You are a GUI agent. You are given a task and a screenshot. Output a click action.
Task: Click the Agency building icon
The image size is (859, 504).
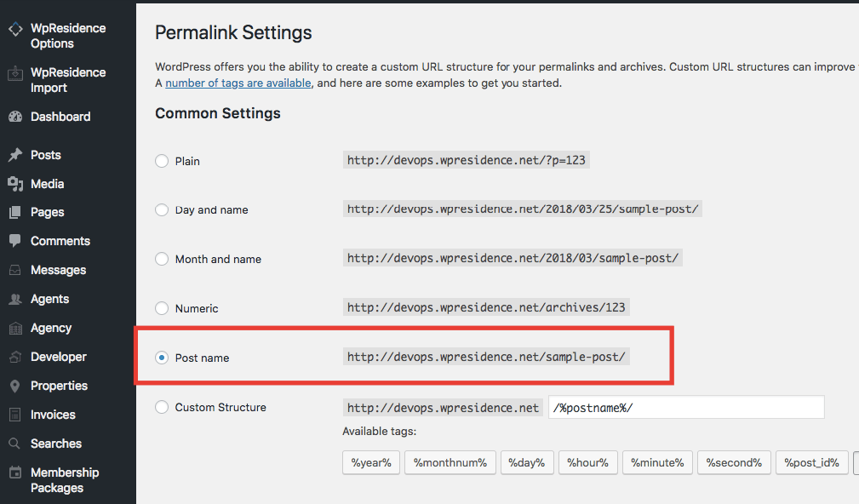click(x=17, y=328)
